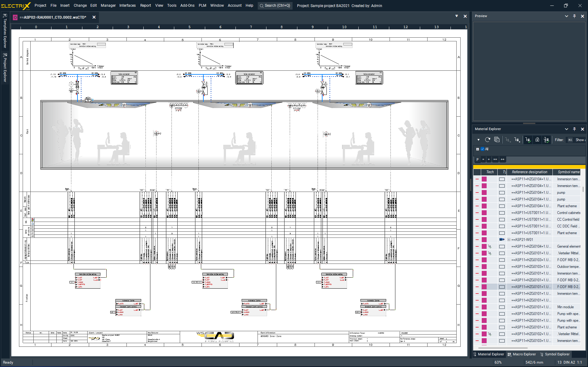Uncheck the All checkbox in Material Explorer
588x367 pixels.
point(482,149)
